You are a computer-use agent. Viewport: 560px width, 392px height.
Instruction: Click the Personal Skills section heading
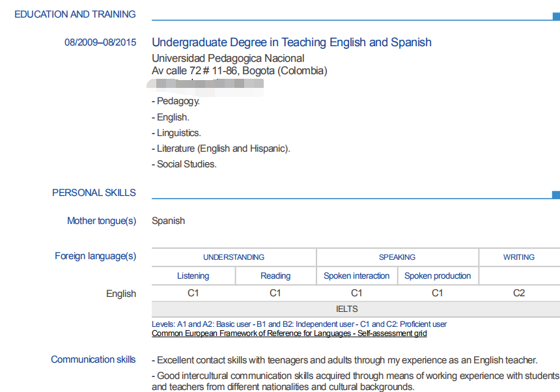point(94,193)
